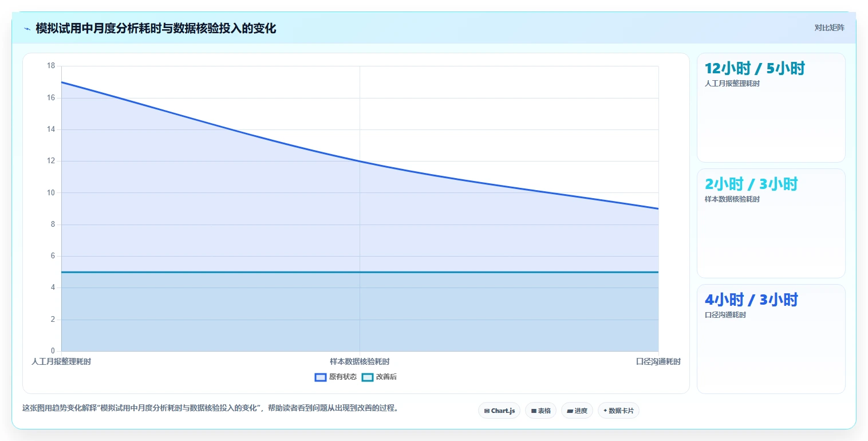Toggle the 原有状态 legend swatch

(321, 377)
